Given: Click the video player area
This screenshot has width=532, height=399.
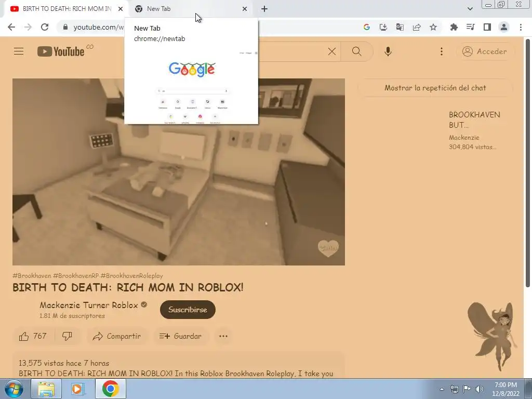Looking at the screenshot, I should (x=179, y=171).
